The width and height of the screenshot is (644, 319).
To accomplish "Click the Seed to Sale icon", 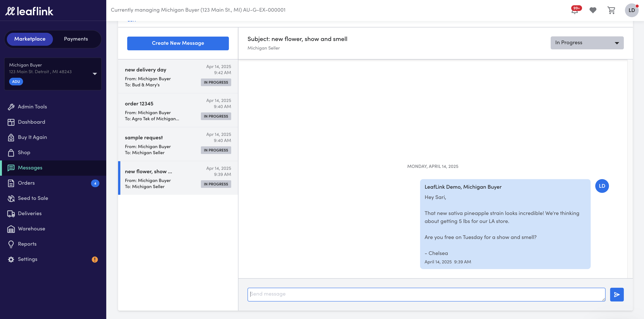I will 11,198.
